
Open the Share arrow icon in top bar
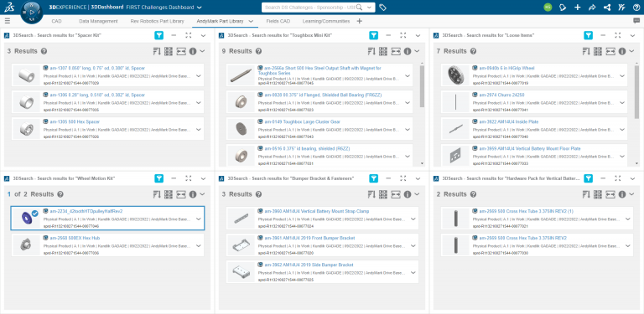592,8
